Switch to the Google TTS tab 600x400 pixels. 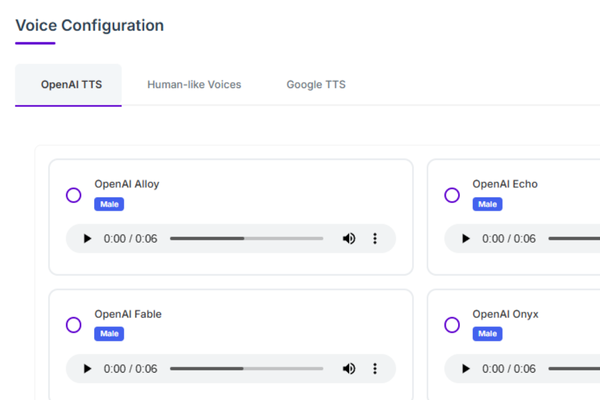coord(316,85)
